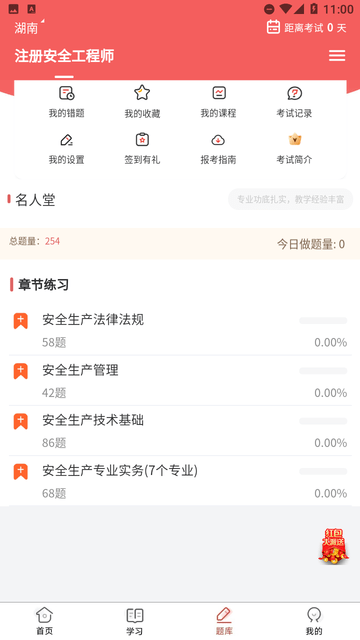Expand the 湖南 region selector

coord(29,27)
